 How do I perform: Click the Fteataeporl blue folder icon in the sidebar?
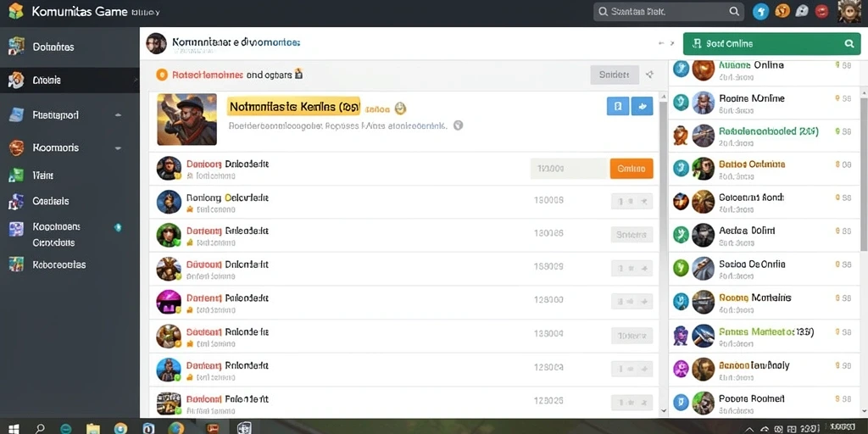pos(17,115)
